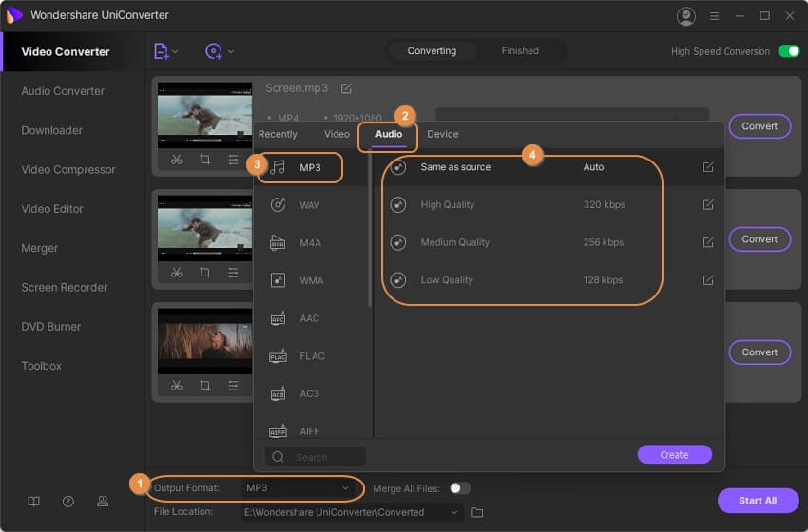Open the Video format tab
Screen dimensions: 808x532
[337, 134]
